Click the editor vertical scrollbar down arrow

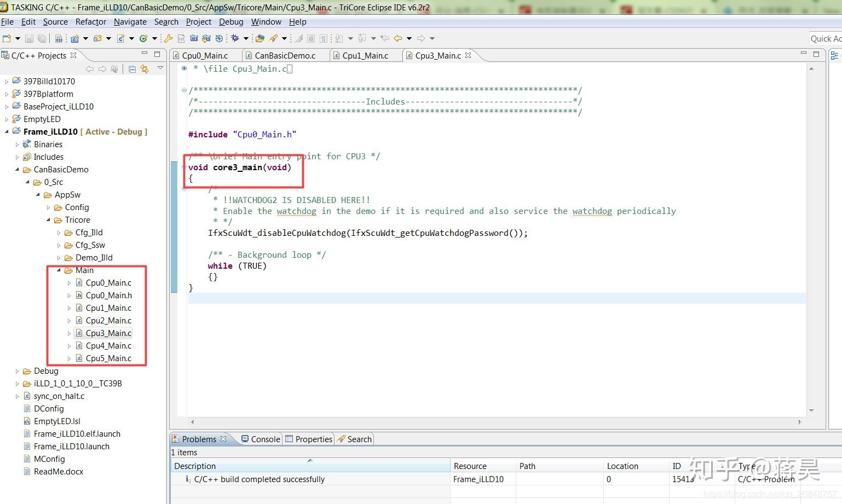click(811, 410)
